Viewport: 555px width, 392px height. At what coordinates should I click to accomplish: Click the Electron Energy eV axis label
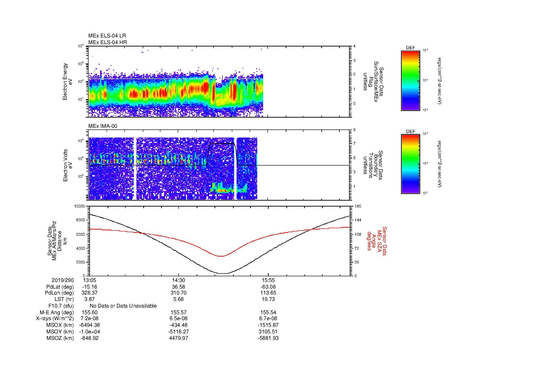68,82
